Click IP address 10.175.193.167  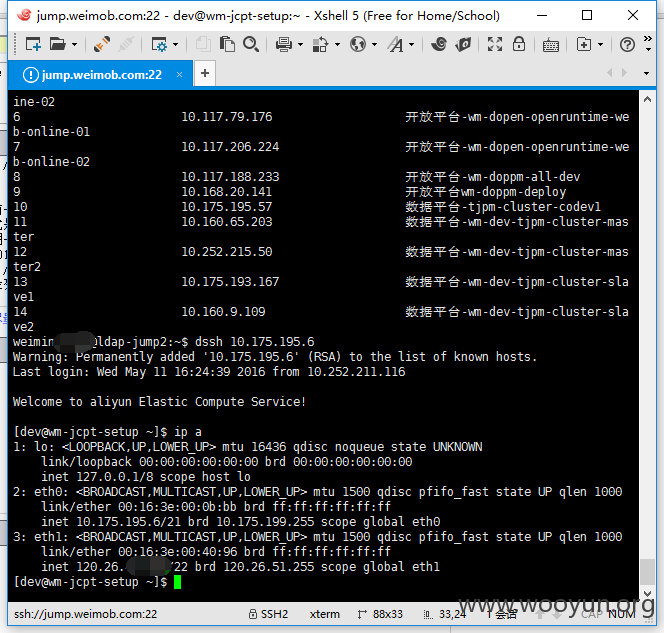click(230, 282)
